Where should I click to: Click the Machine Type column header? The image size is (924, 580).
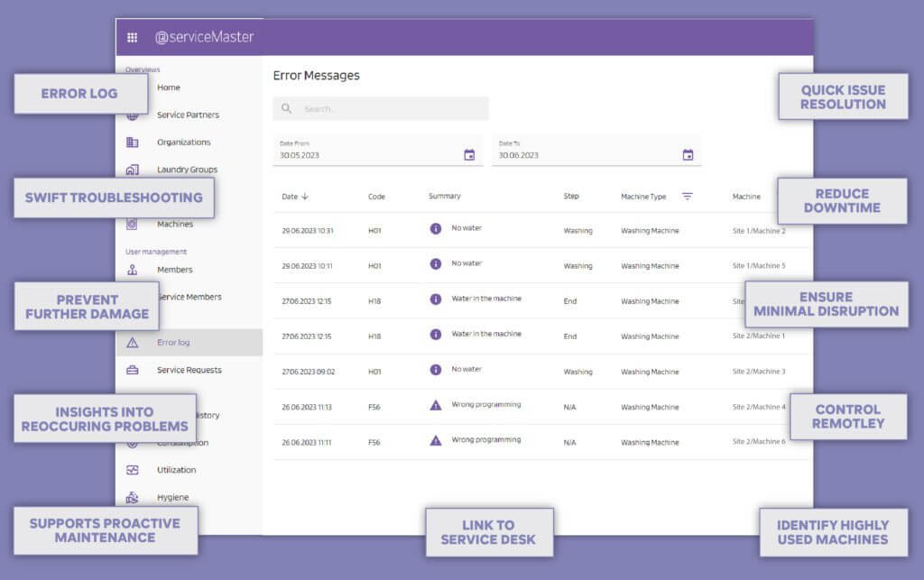pyautogui.click(x=643, y=197)
